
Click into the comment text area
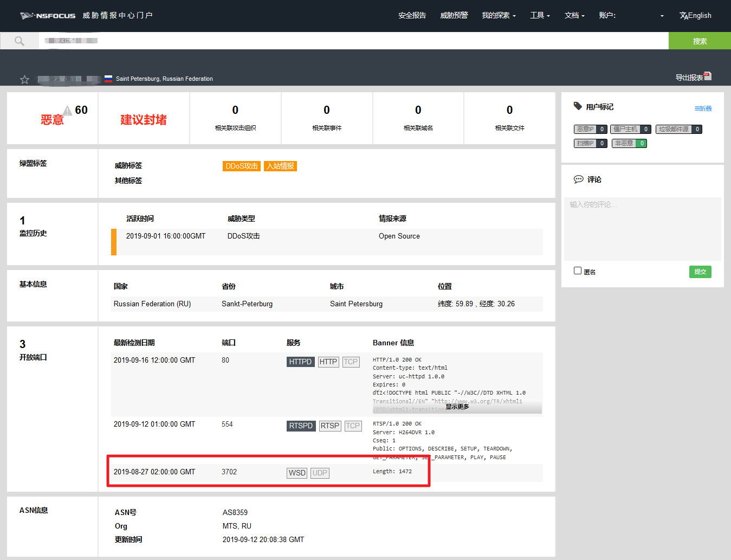[642, 228]
